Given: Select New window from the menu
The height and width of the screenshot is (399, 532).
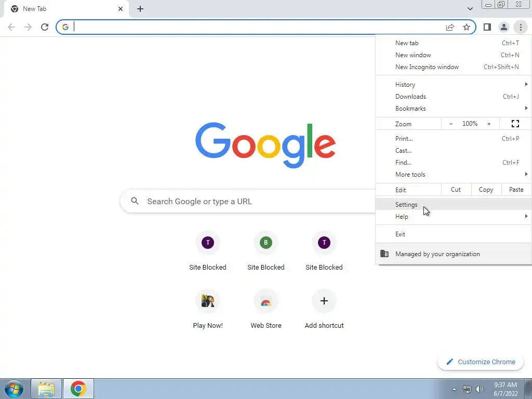Looking at the screenshot, I should click(453, 55).
